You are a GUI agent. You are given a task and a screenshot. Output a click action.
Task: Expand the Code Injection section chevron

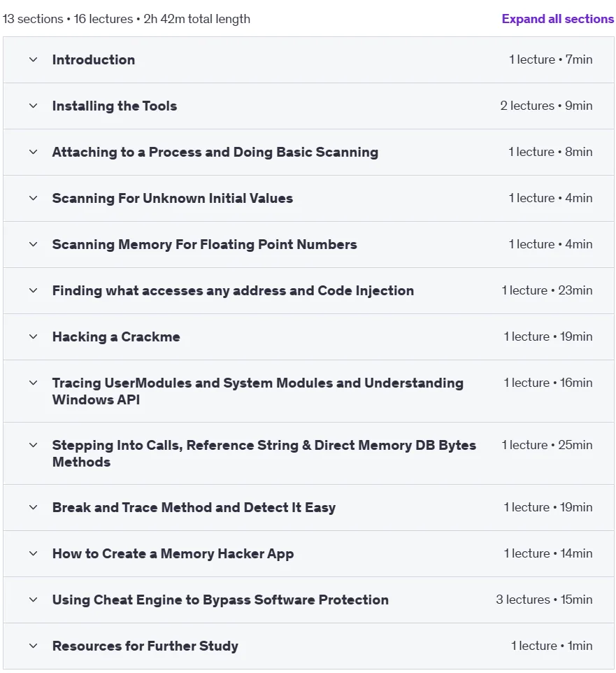pos(33,290)
